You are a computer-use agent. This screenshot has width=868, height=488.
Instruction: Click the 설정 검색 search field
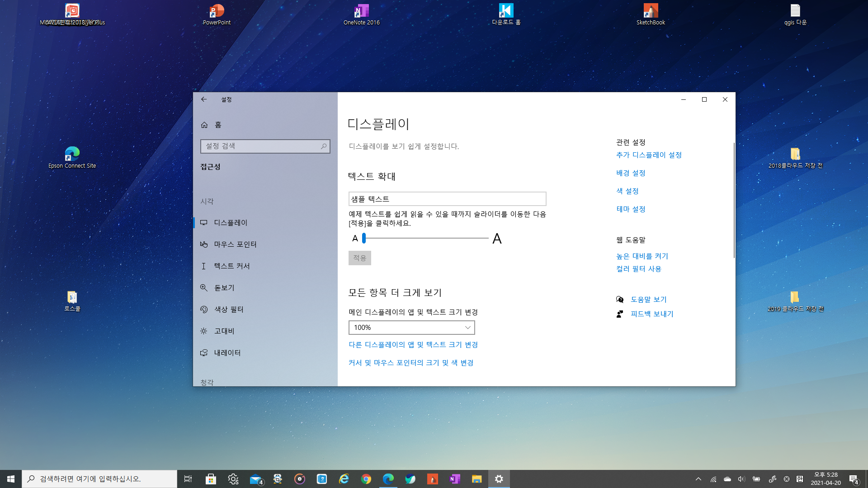tap(262, 146)
